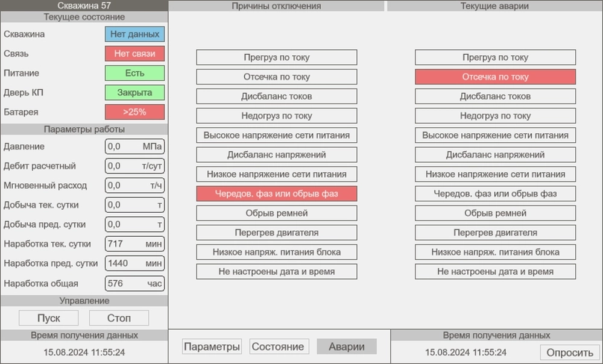Click the Давление value field
603x364 pixels.
[134, 146]
